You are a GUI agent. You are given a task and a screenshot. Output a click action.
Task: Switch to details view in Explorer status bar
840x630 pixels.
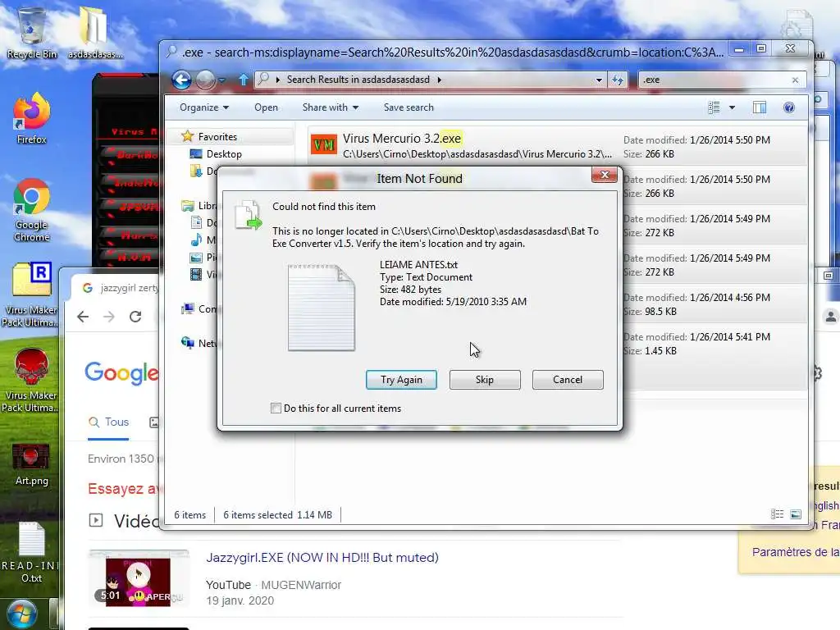[777, 514]
